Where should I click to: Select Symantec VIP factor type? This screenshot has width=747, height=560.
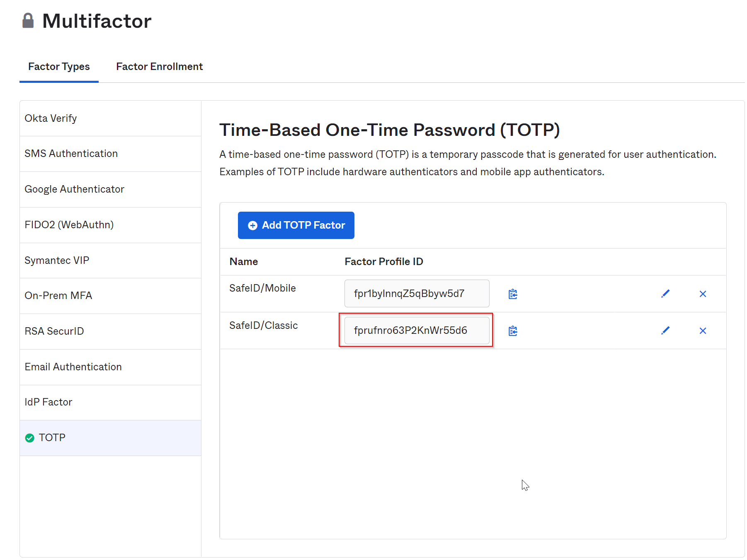(x=57, y=261)
